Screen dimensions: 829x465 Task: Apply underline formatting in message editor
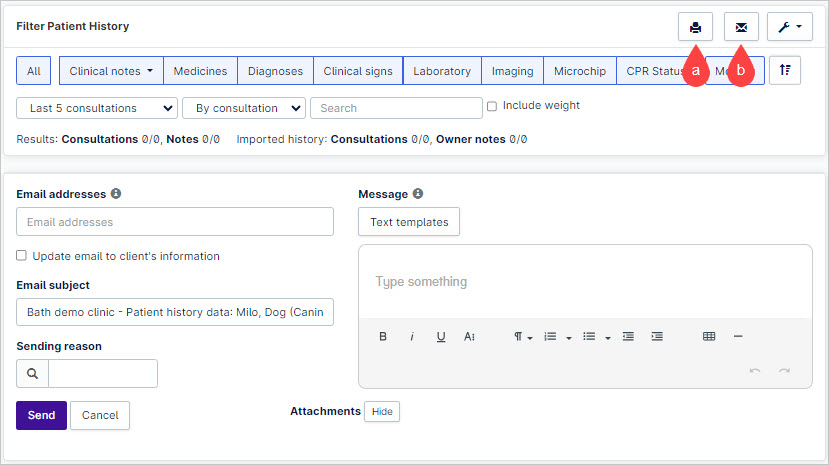[x=441, y=337]
